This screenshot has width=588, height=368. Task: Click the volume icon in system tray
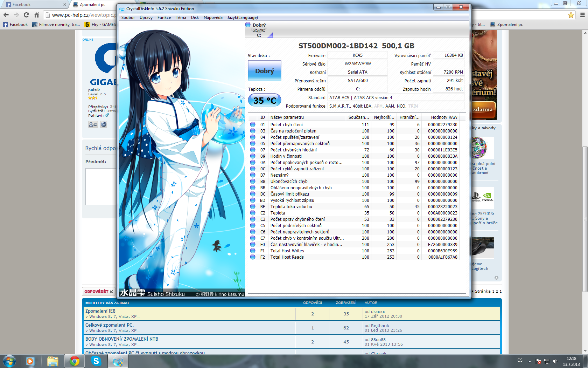point(555,361)
